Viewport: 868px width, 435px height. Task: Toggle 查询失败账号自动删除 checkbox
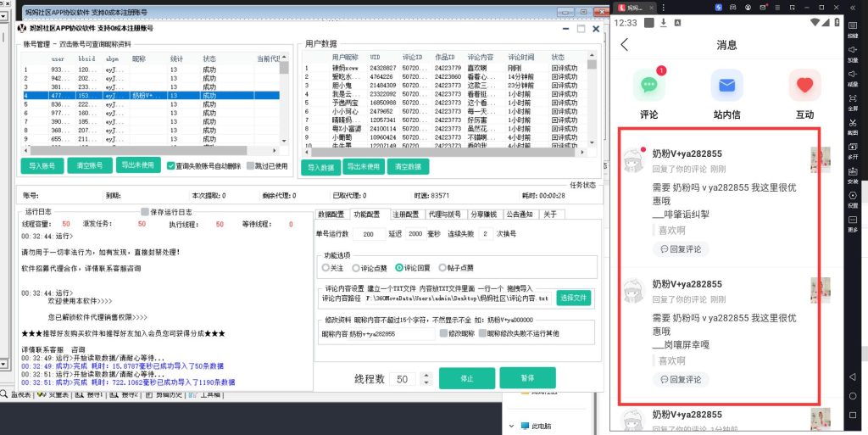coord(172,166)
